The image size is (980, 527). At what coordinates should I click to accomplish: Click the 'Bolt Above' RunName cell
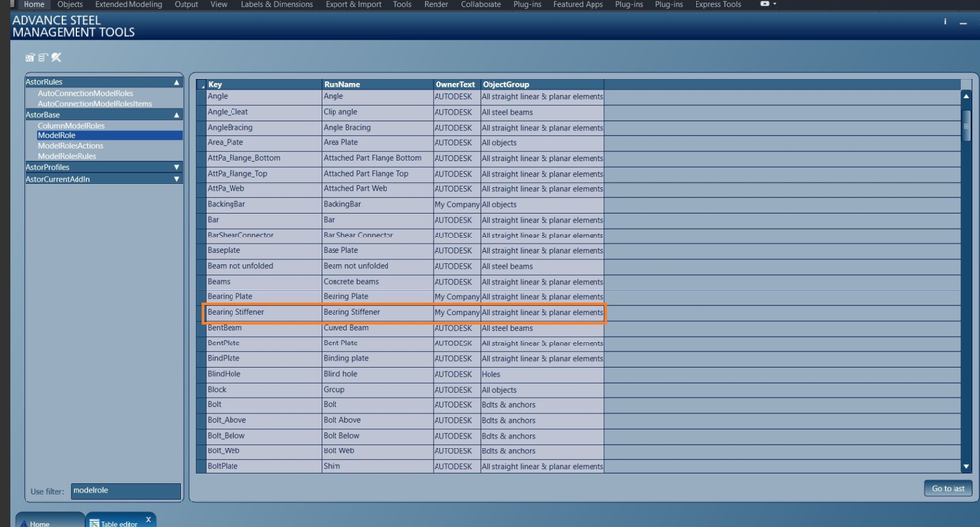pos(377,420)
